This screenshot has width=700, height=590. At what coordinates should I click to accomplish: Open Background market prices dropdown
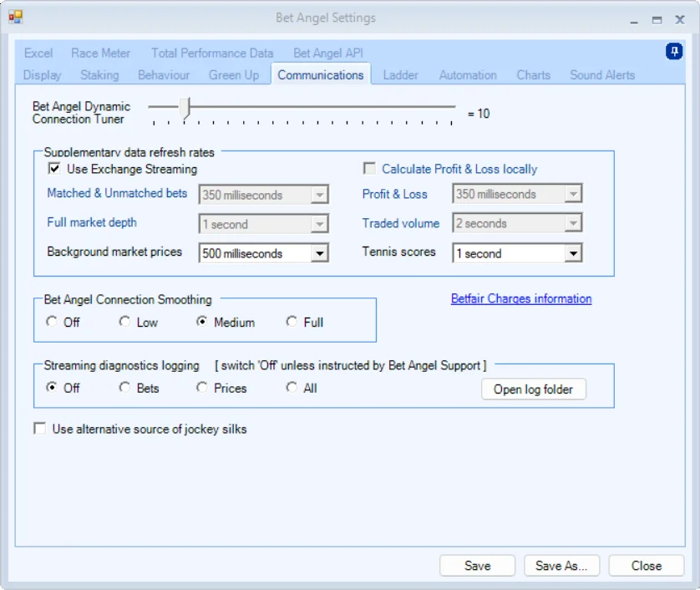319,253
